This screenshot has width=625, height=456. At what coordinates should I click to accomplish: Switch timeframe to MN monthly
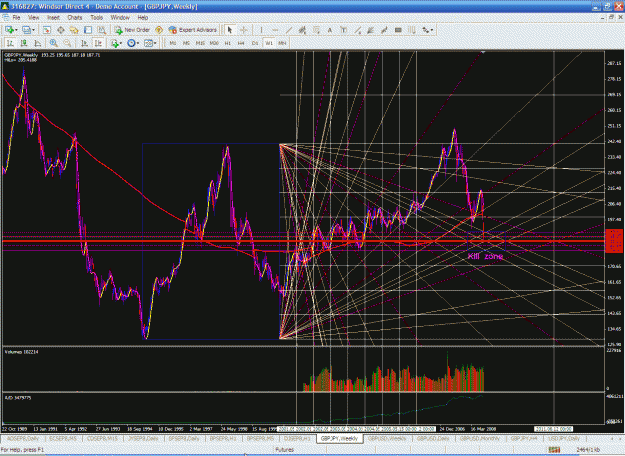(x=282, y=43)
